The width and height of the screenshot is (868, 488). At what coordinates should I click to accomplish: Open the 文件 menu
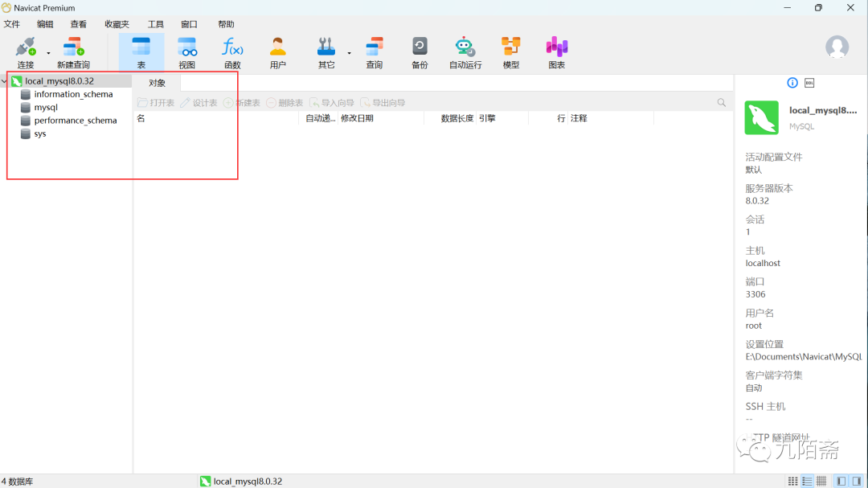(x=11, y=24)
